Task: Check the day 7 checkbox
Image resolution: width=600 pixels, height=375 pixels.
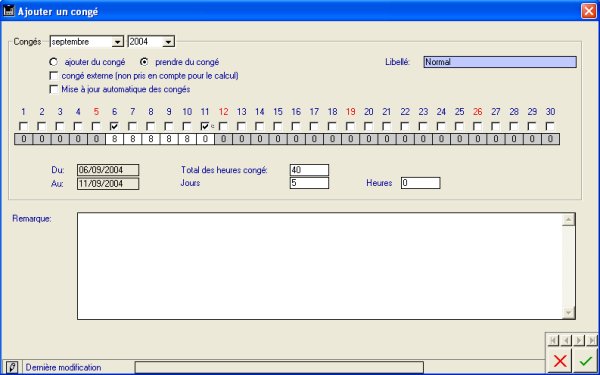Action: [x=132, y=126]
